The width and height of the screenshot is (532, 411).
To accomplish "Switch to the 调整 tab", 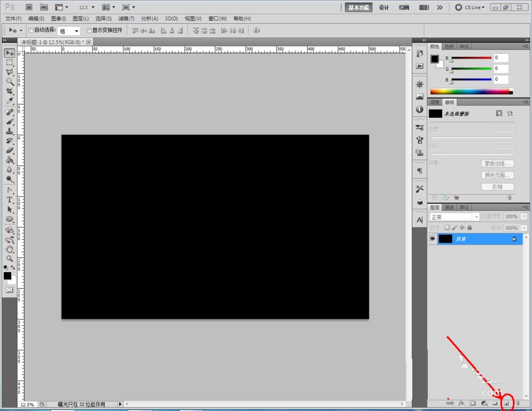I will (x=435, y=102).
